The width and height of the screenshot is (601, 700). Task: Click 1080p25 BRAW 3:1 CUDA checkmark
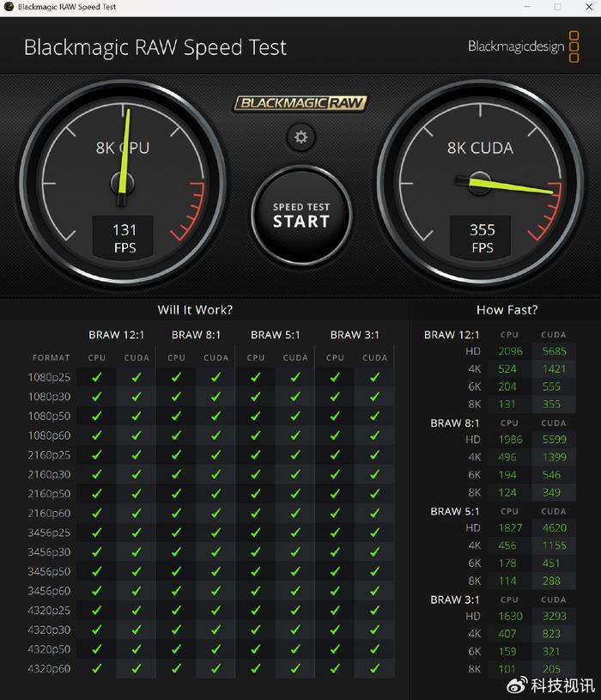375,377
